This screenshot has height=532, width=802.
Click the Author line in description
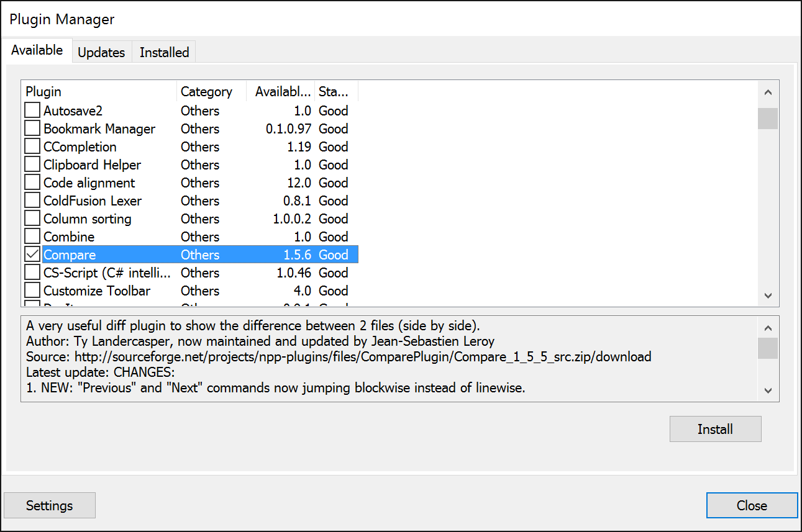[260, 341]
